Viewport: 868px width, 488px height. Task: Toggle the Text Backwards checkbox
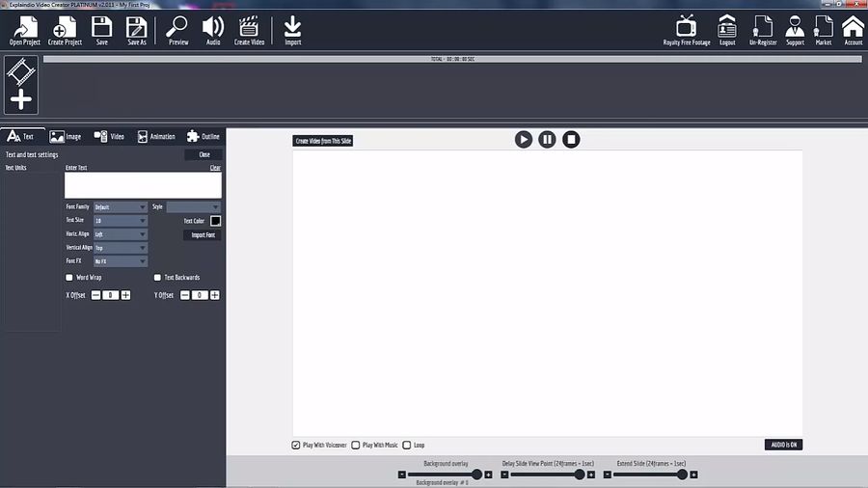(x=158, y=277)
